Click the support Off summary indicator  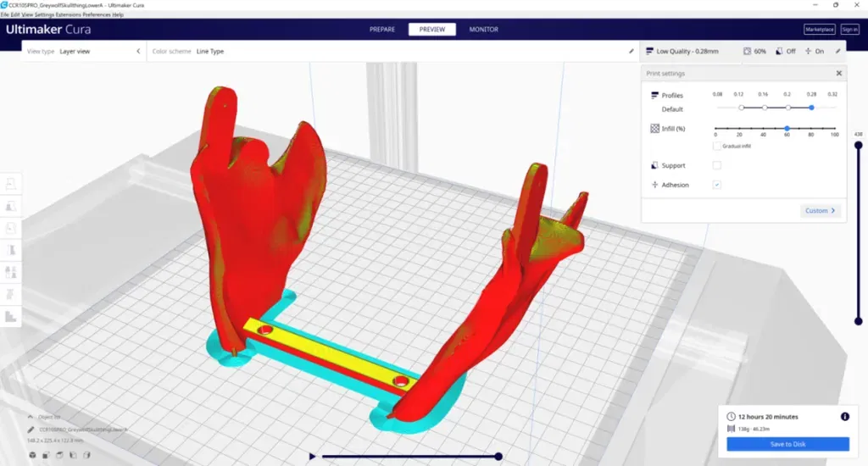tap(786, 51)
